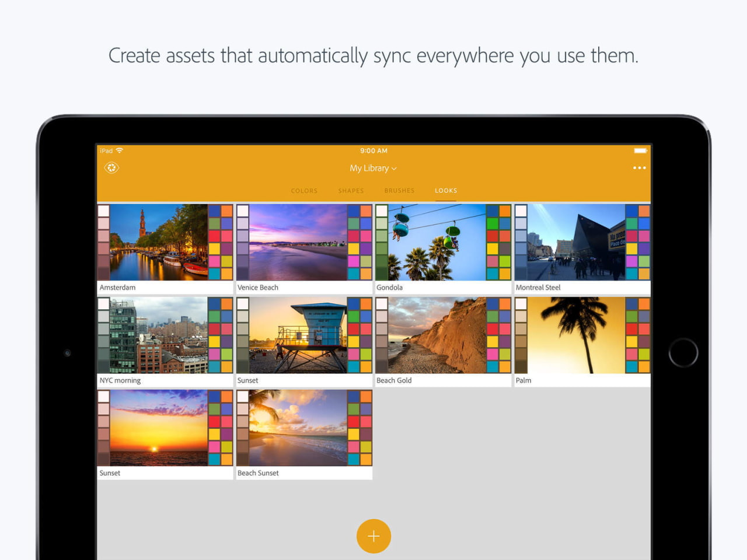Click the "NYC morning" look name

pyautogui.click(x=120, y=380)
